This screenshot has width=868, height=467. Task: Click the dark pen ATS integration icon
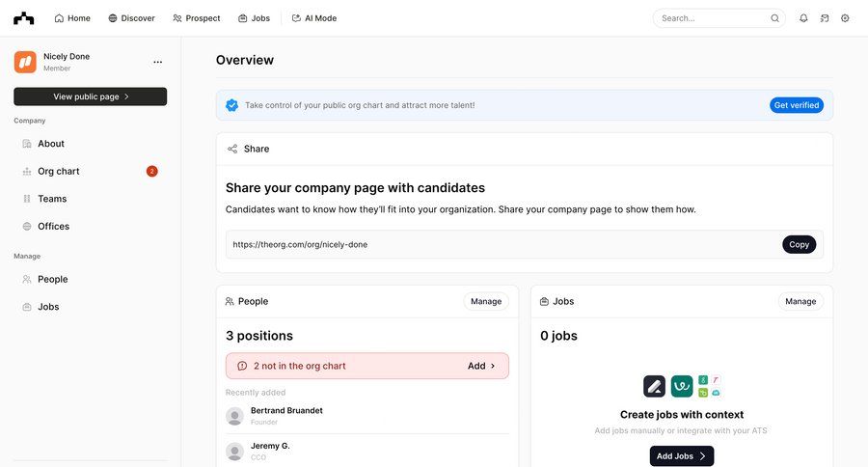pos(654,386)
